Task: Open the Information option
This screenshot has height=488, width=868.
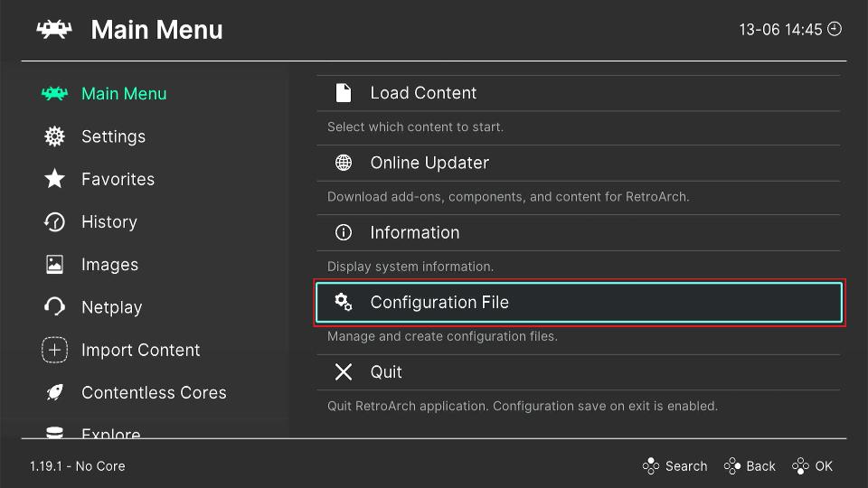Action: click(x=579, y=232)
